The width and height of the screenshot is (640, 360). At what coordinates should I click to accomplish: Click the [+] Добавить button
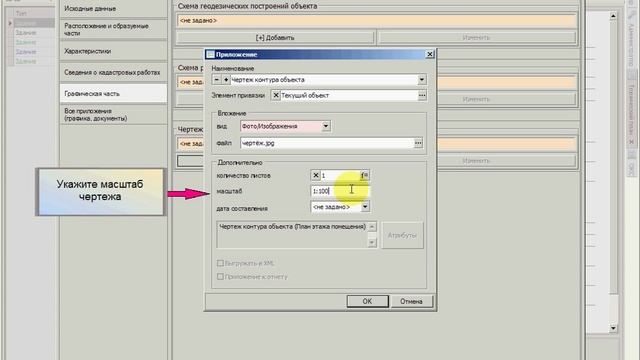pos(275,38)
